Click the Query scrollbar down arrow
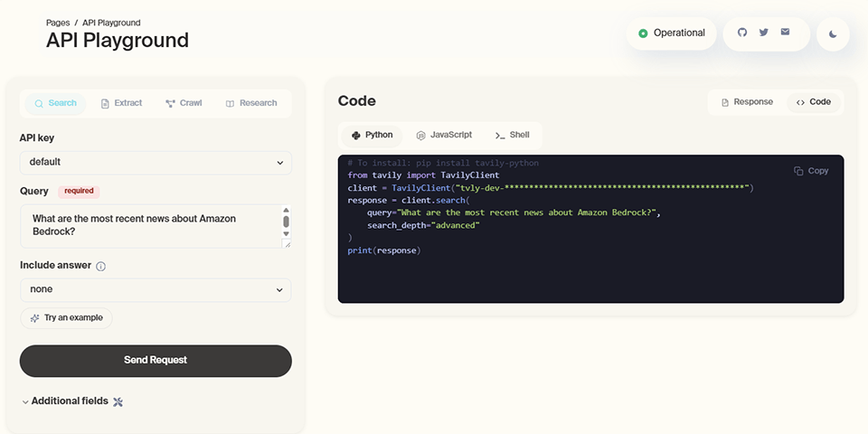The height and width of the screenshot is (434, 868). pos(287,233)
